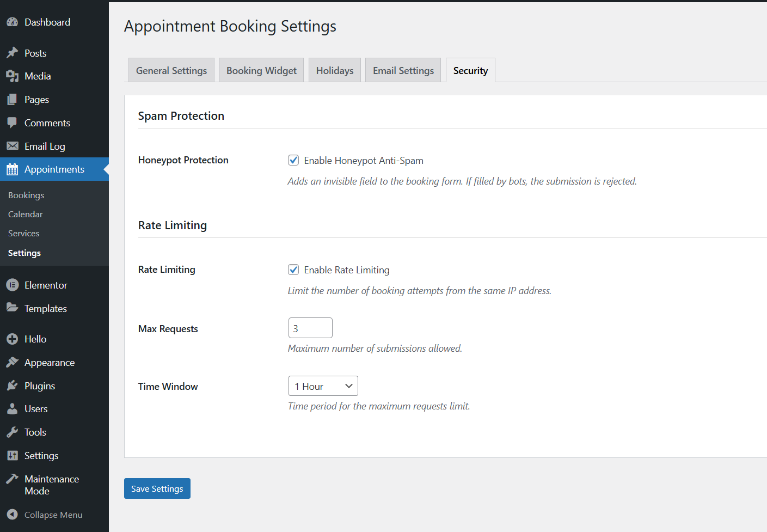Select the Max Requests input field
Screen dimensions: 767x532
pos(310,327)
